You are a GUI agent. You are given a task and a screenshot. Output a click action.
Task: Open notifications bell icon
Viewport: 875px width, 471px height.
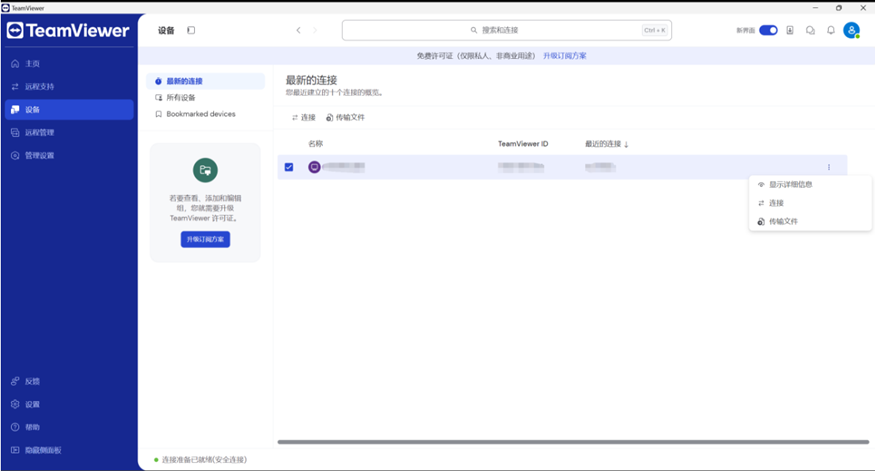click(x=831, y=30)
